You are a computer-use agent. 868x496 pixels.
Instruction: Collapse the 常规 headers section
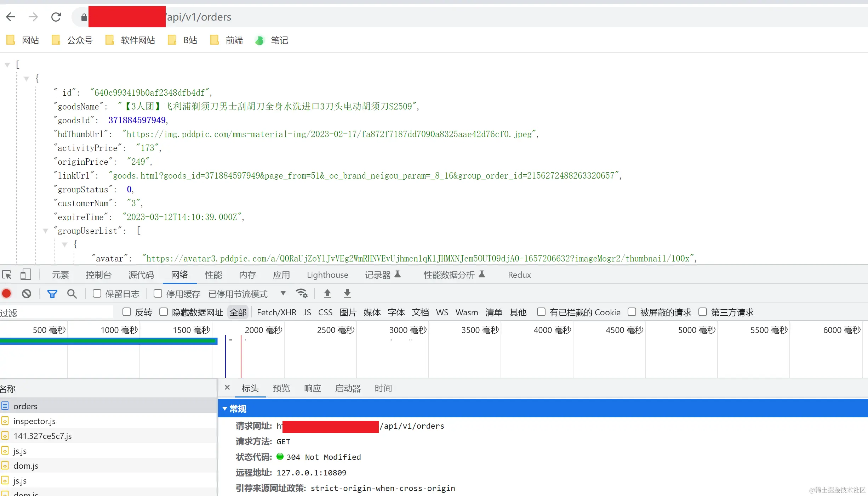point(224,408)
